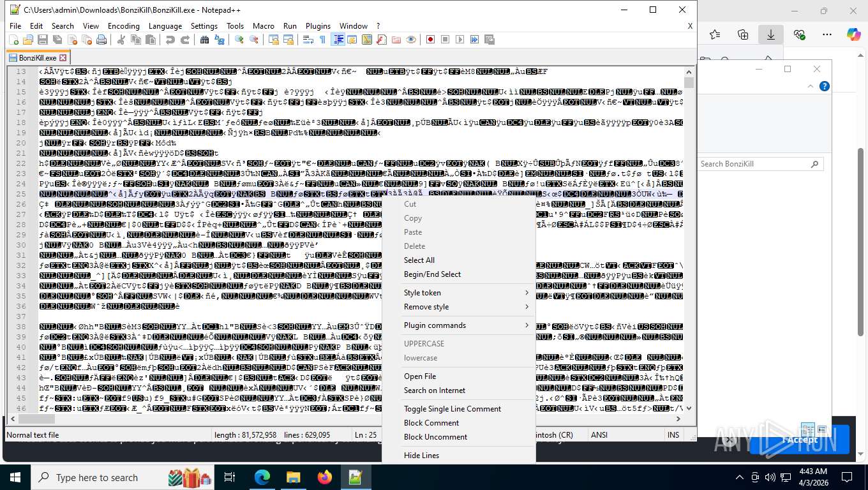Toggle file monitoring eye icon
Screen dimensions: 868x490
pyautogui.click(x=411, y=40)
